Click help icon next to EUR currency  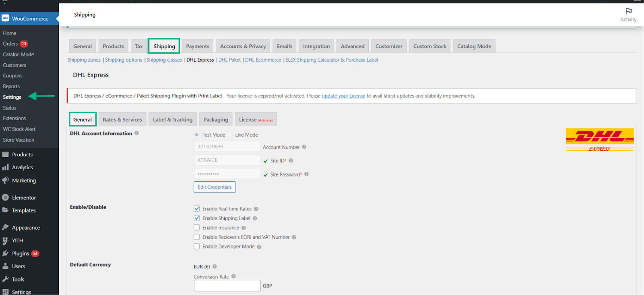pos(215,266)
